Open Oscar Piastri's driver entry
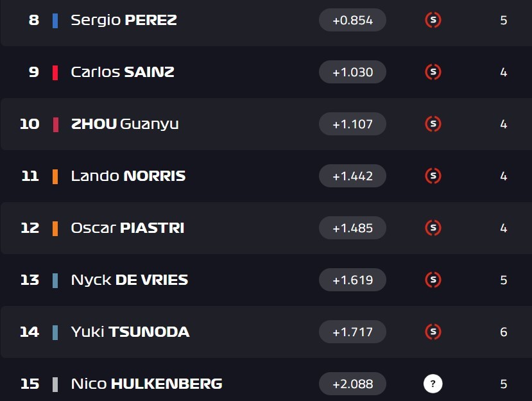This screenshot has width=532, height=401. click(128, 228)
